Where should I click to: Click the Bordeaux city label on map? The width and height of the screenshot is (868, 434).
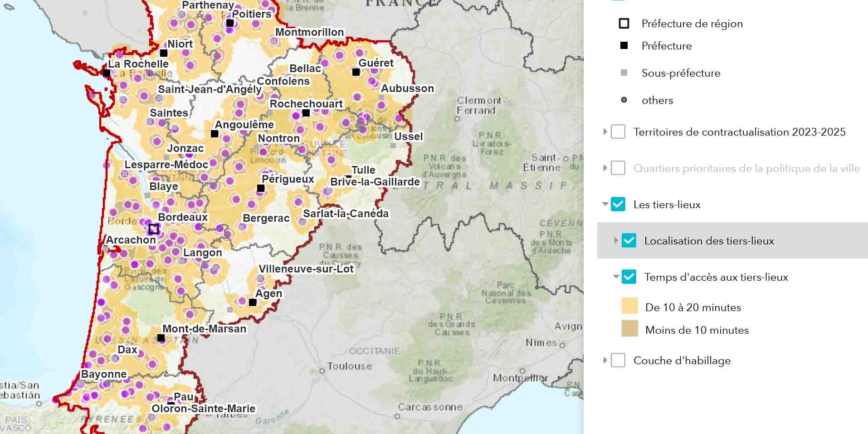[183, 217]
